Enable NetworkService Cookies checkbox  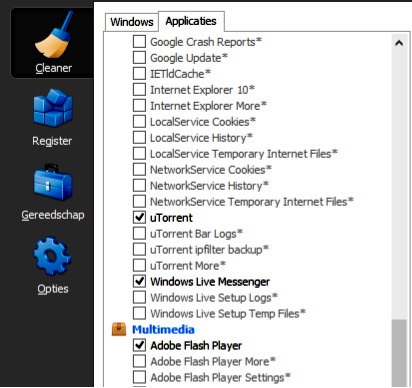[x=139, y=170]
